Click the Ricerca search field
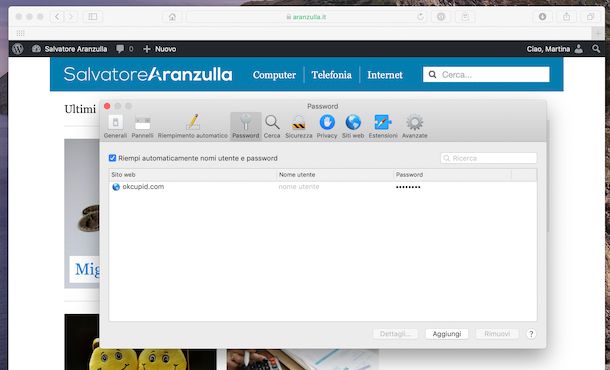The width and height of the screenshot is (610, 370). tap(489, 158)
